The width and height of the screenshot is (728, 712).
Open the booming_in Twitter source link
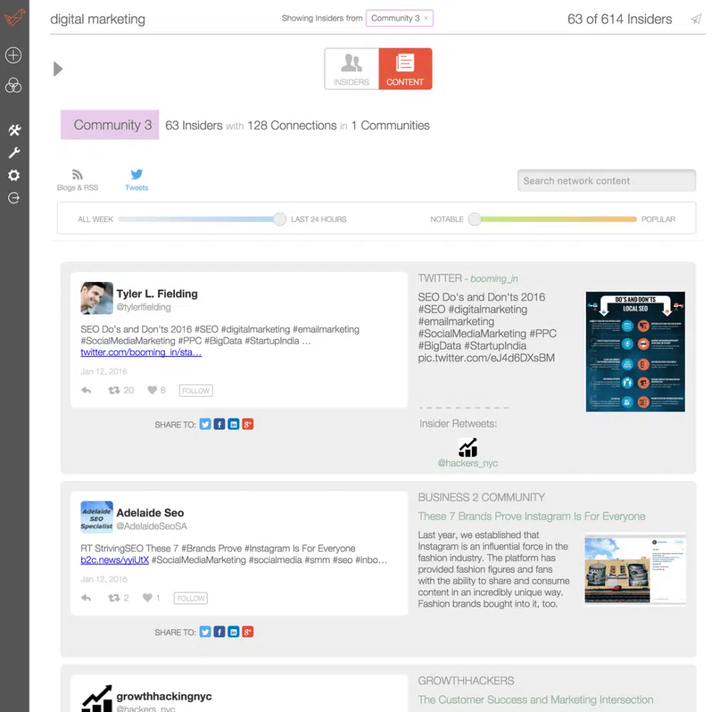(494, 279)
